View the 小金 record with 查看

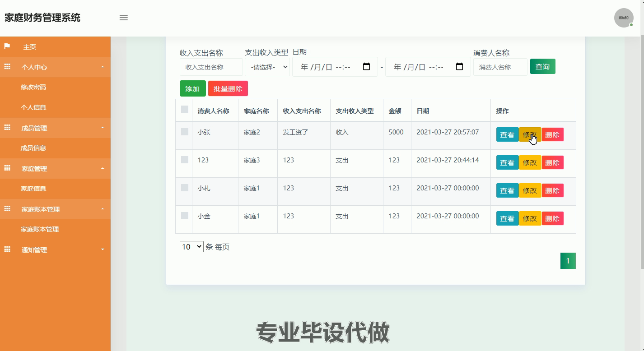coord(507,218)
